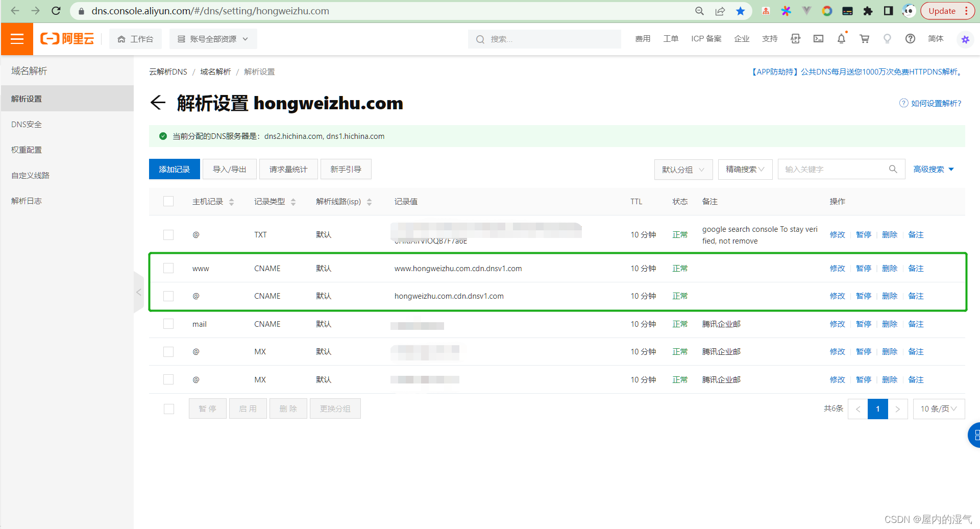Image resolution: width=980 pixels, height=529 pixels.
Task: Focus the top 搜索 console search box
Action: click(545, 39)
